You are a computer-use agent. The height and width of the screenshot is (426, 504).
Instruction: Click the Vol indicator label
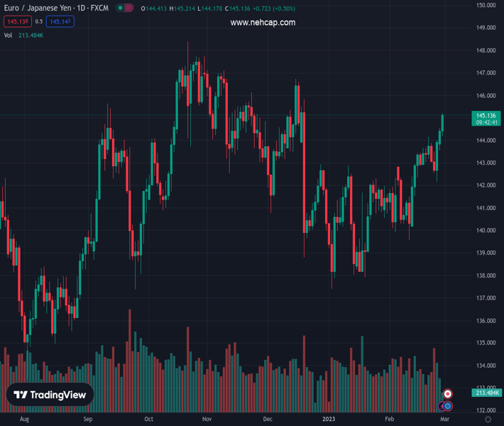click(x=9, y=35)
